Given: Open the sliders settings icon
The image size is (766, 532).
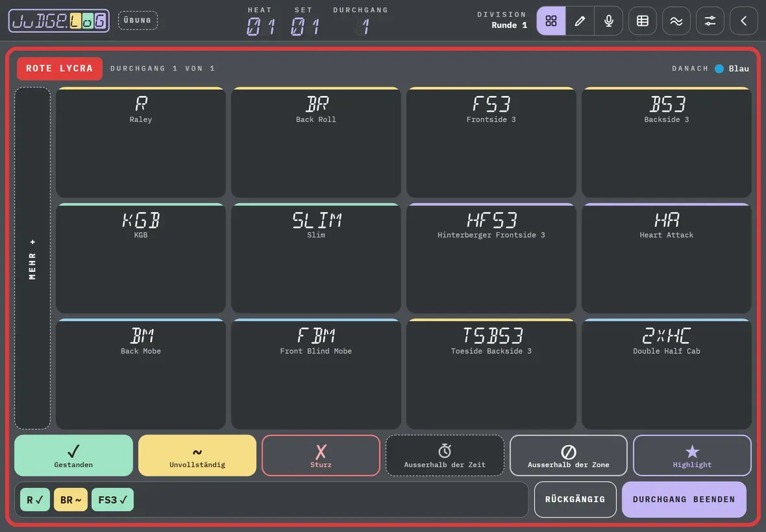Looking at the screenshot, I should [710, 21].
